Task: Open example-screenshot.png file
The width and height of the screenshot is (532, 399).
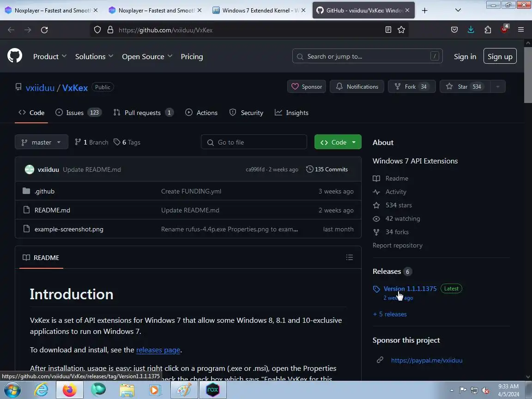Action: (x=69, y=229)
